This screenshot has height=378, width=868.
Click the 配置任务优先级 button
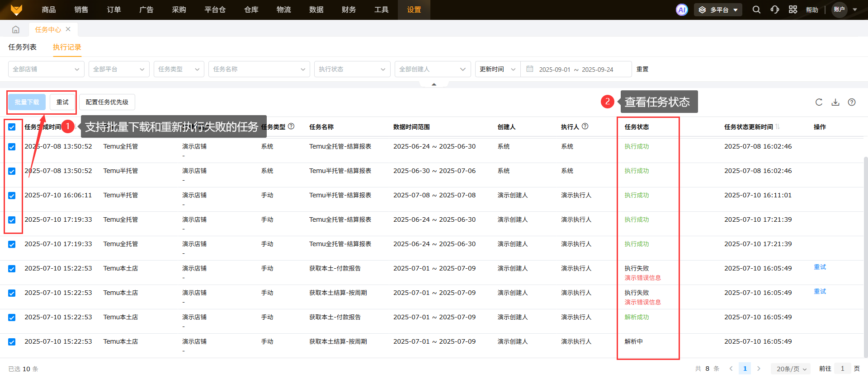click(x=107, y=102)
